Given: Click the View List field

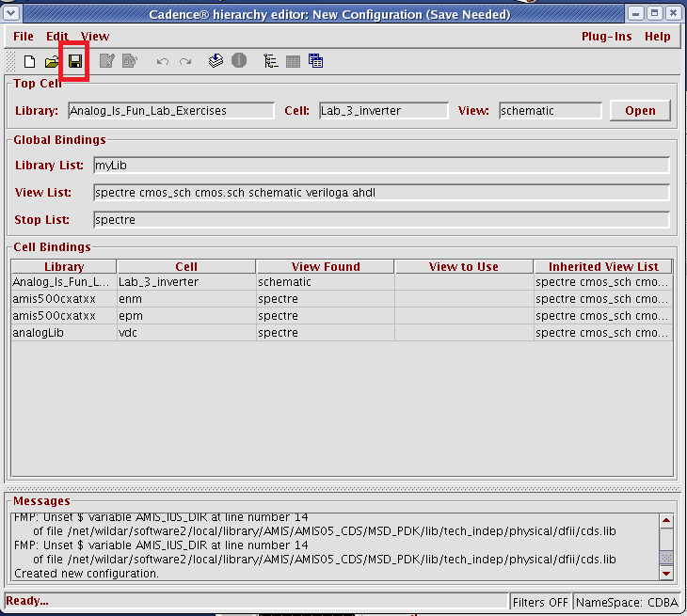Looking at the screenshot, I should [382, 193].
